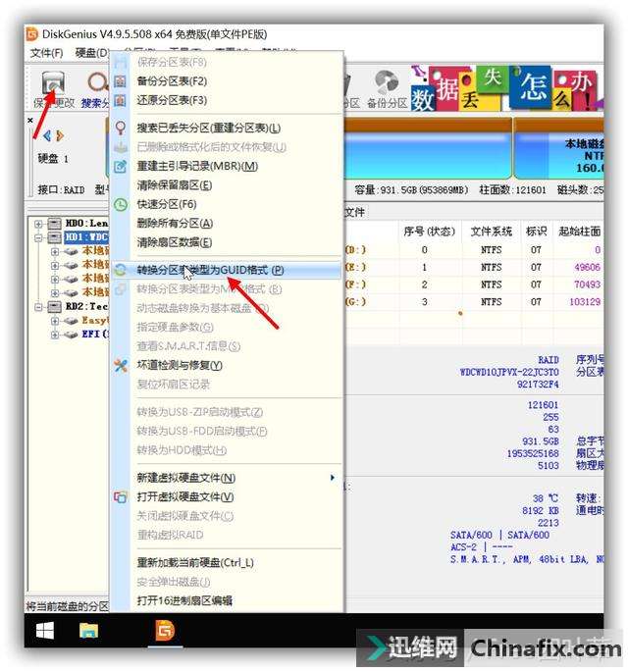Viewport: 628px width, 672px height.
Task: Click the 文件系统 column header
Action: pos(492,232)
